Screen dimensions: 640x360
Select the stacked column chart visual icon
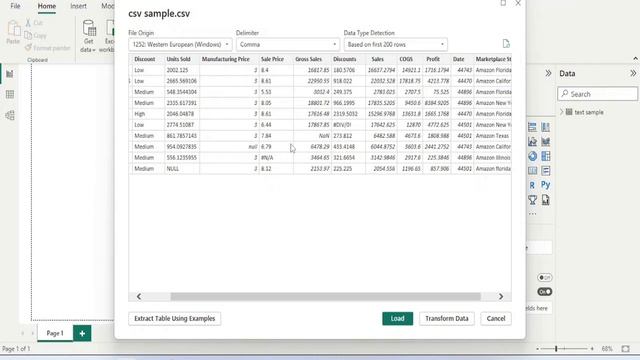click(546, 127)
